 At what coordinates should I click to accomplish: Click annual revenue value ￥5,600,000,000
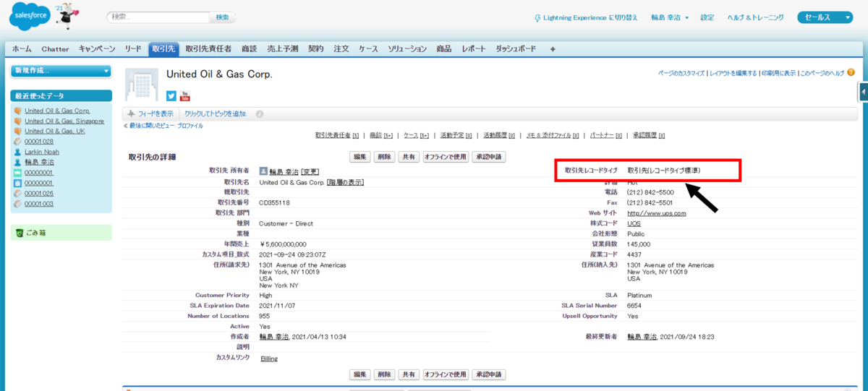(283, 244)
